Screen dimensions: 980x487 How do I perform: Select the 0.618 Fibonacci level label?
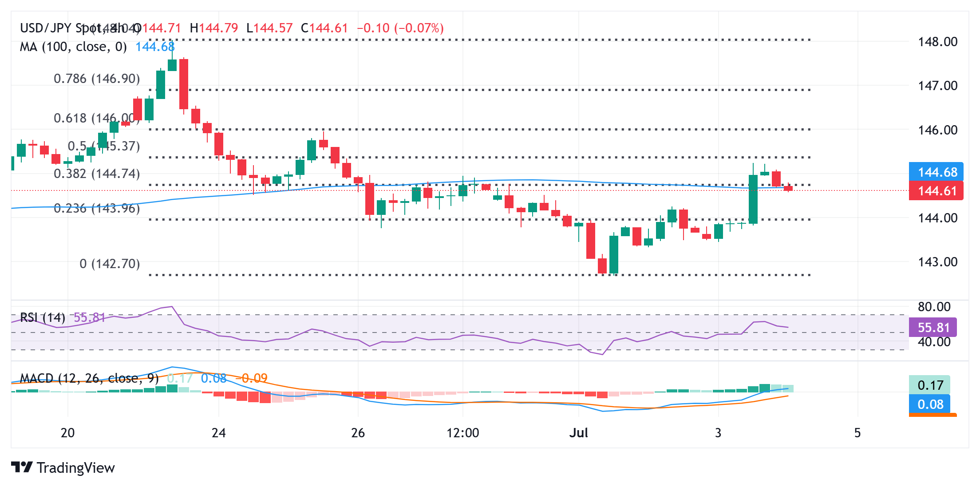(x=97, y=118)
